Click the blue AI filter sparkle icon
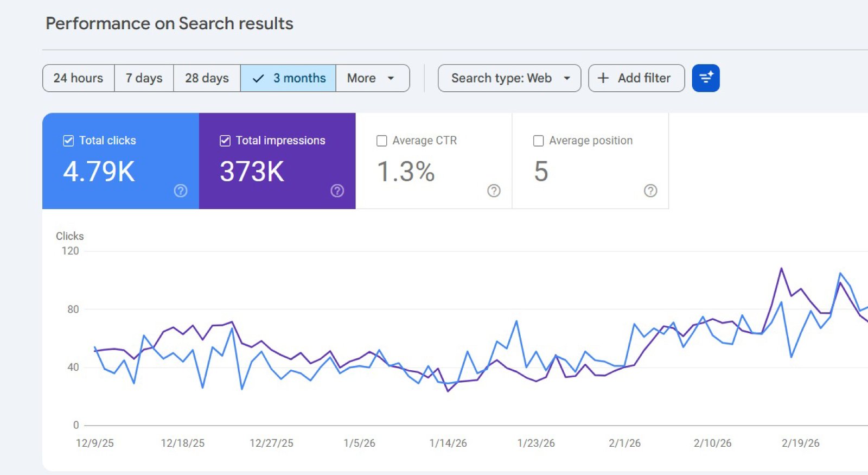Viewport: 868px width, 475px height. [705, 78]
